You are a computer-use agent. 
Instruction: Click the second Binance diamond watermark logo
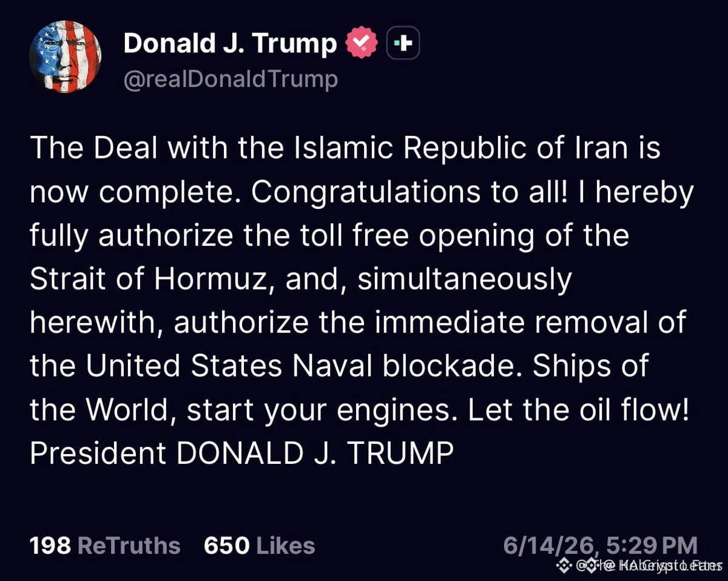(x=591, y=565)
